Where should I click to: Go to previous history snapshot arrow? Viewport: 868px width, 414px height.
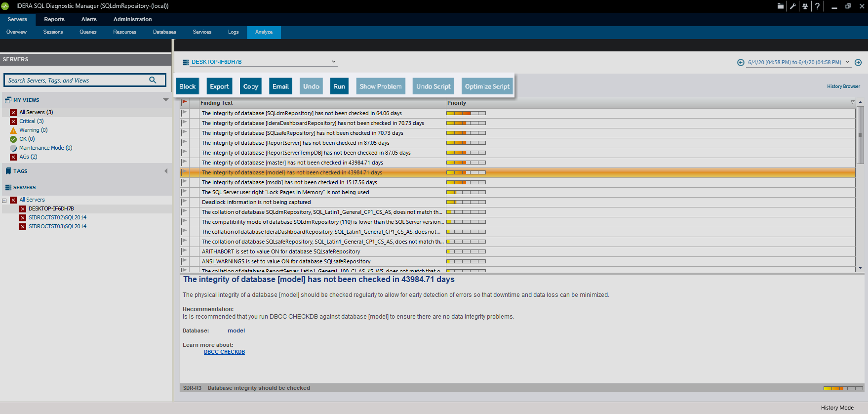tap(741, 62)
